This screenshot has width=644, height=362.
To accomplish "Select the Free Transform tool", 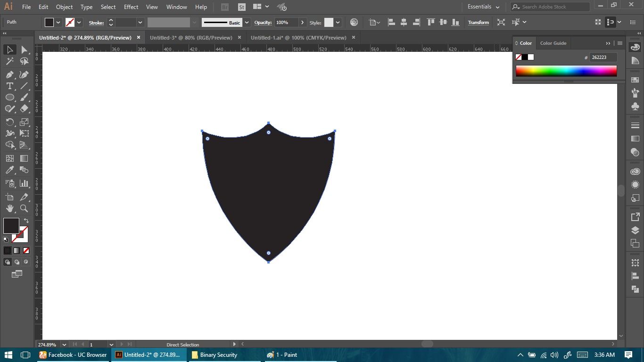I will pyautogui.click(x=25, y=133).
